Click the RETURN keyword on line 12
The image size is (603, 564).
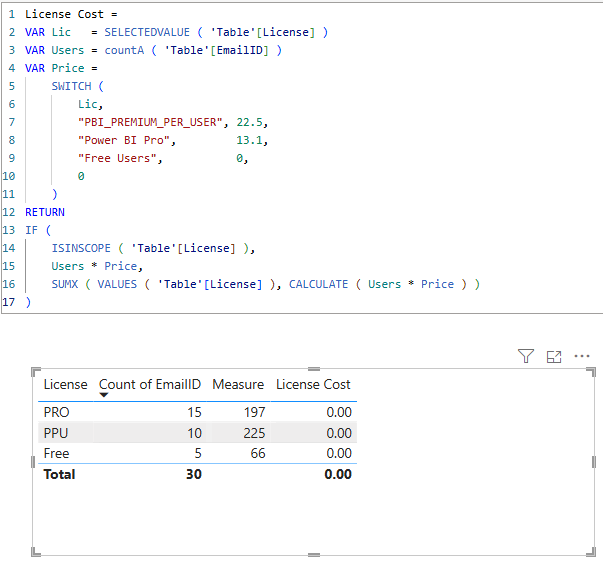pos(45,212)
